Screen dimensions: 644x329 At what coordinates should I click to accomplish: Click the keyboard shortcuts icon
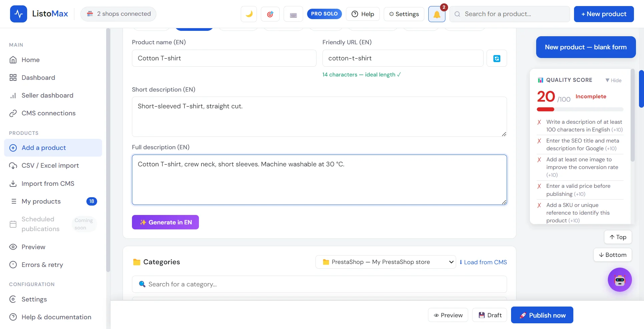tap(293, 14)
